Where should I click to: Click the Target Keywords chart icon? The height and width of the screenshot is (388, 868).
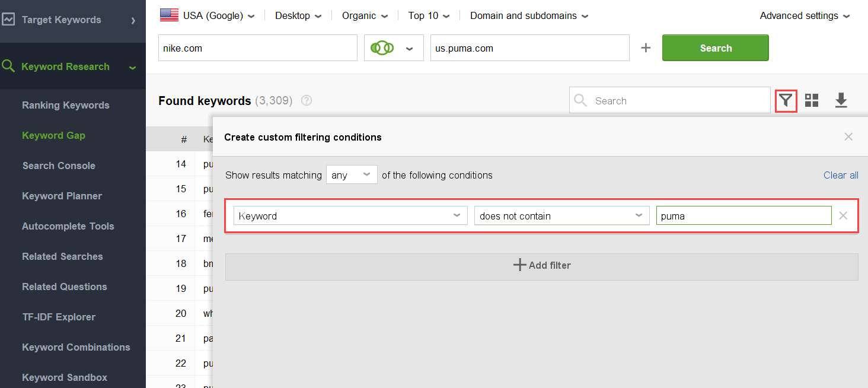tap(8, 20)
